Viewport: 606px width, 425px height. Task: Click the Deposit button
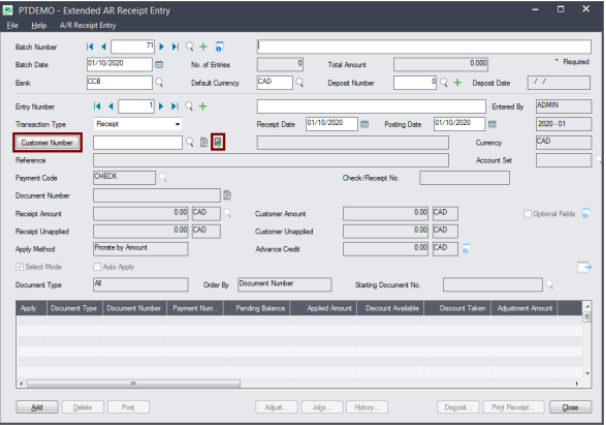pyautogui.click(x=458, y=407)
